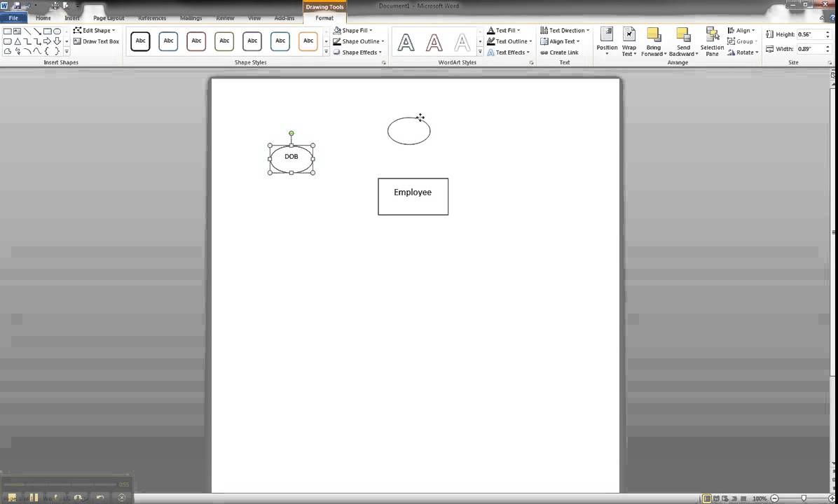Open the Position menu button
The height and width of the screenshot is (504, 838).
click(x=607, y=41)
